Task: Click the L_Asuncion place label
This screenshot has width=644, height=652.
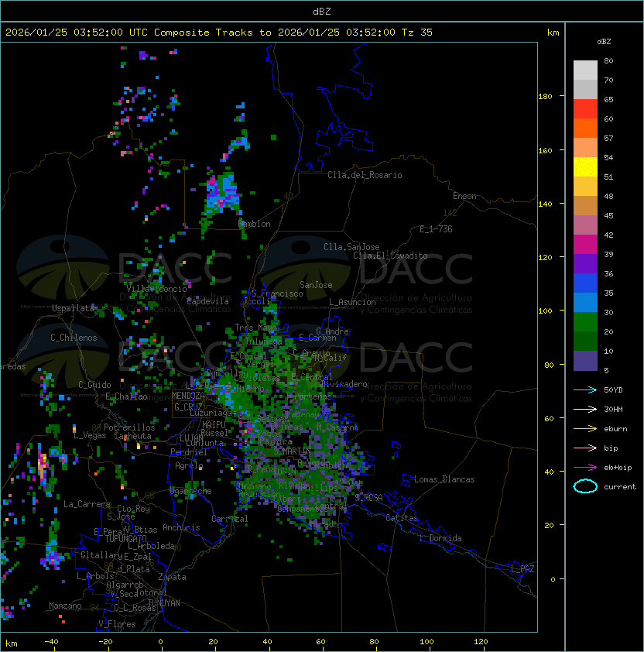Action: tap(352, 302)
